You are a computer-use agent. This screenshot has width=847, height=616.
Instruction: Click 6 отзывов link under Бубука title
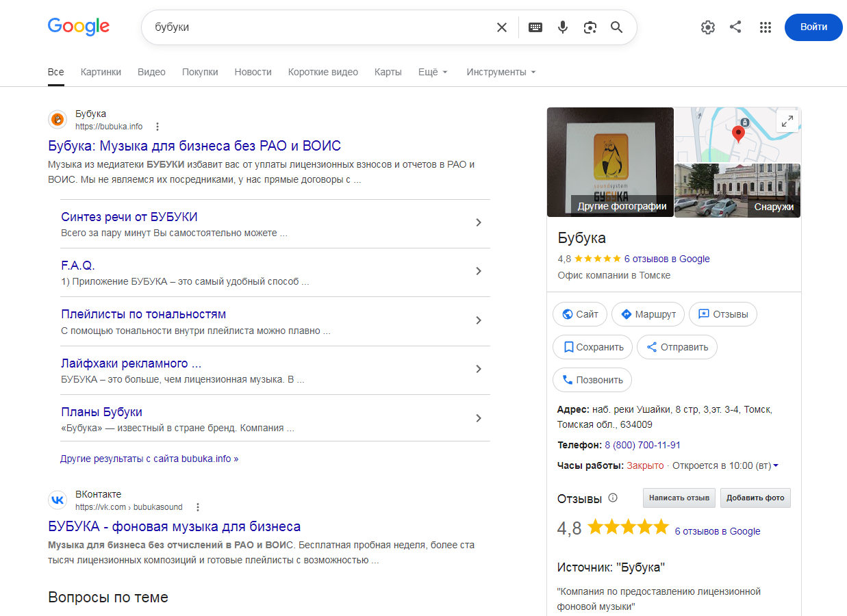point(667,259)
